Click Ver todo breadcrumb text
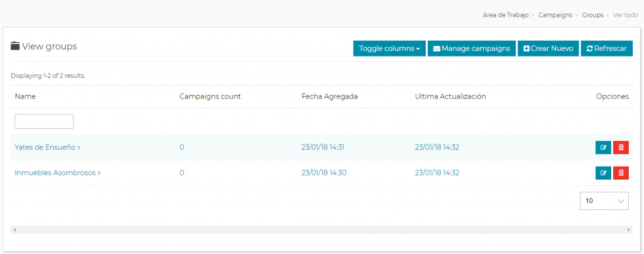The height and width of the screenshot is (254, 644). pyautogui.click(x=626, y=15)
